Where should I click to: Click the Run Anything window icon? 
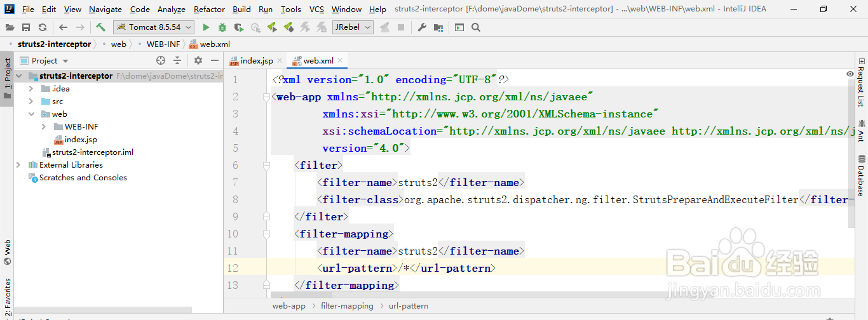pos(459,27)
